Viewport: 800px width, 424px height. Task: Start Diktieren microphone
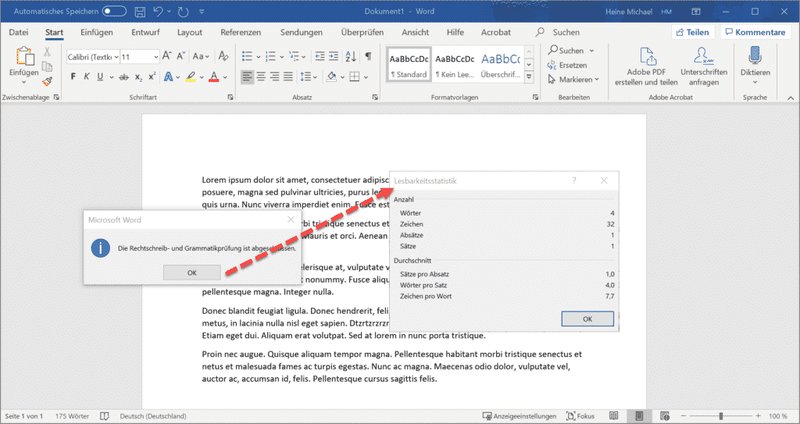point(755,56)
